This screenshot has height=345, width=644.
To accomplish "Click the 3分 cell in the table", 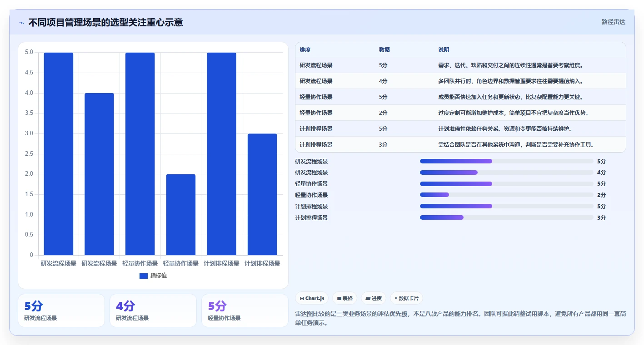I will (x=383, y=145).
